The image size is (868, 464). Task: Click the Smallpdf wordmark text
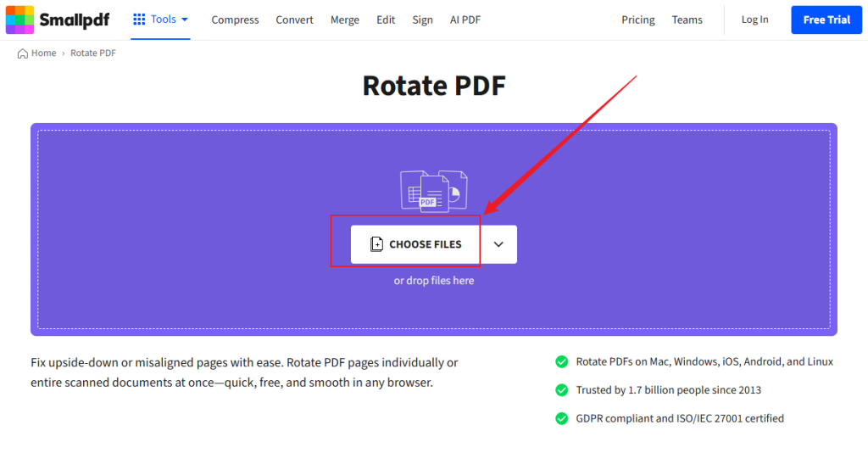(75, 20)
